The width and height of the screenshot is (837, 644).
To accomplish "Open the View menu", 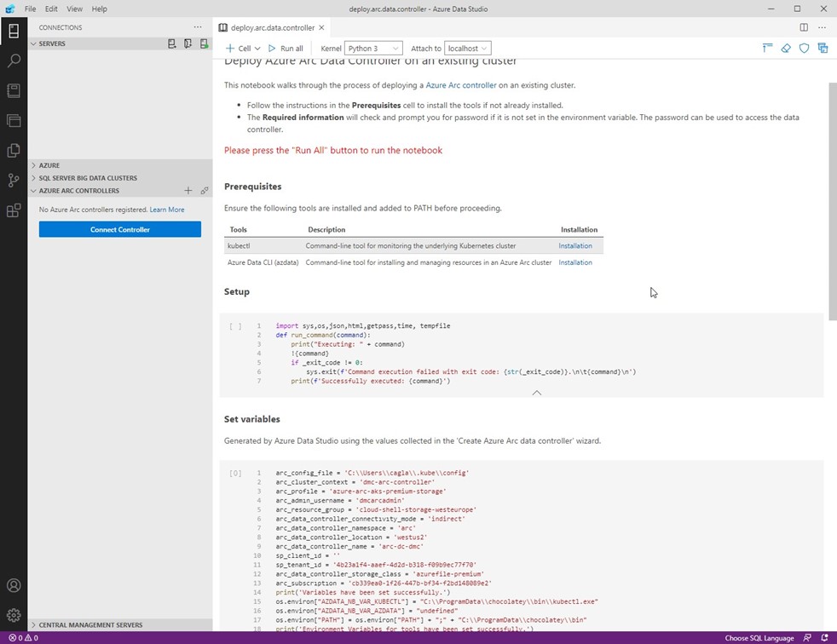I will point(74,9).
